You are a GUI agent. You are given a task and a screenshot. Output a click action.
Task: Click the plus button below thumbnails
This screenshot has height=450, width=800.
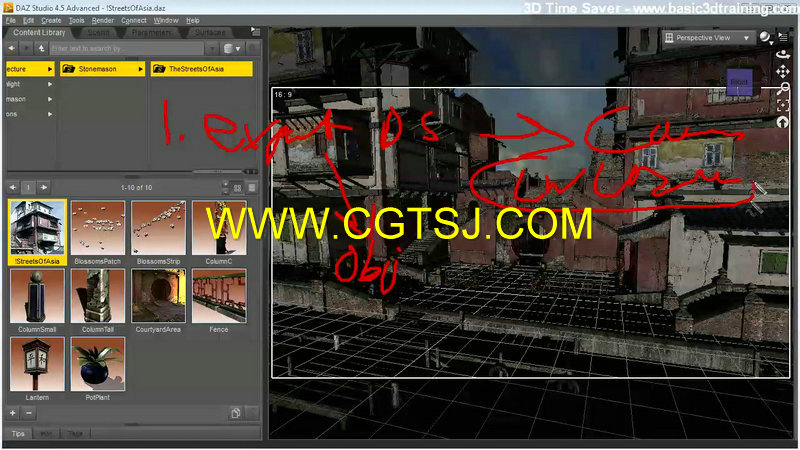(x=13, y=413)
